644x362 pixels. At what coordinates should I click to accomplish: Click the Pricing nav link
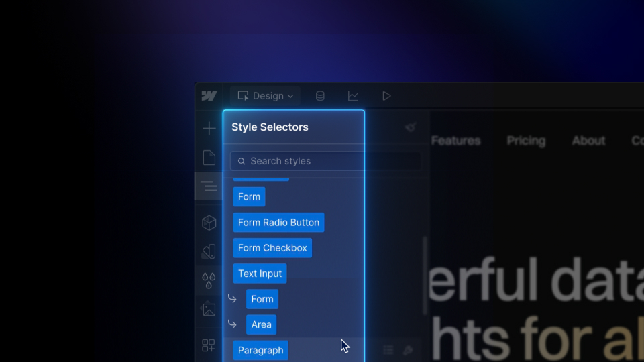[526, 141]
